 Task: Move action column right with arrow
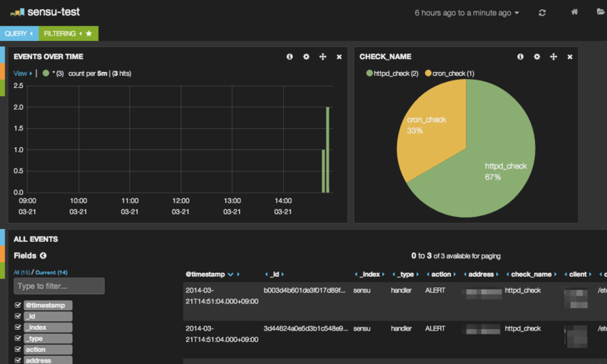coord(454,275)
